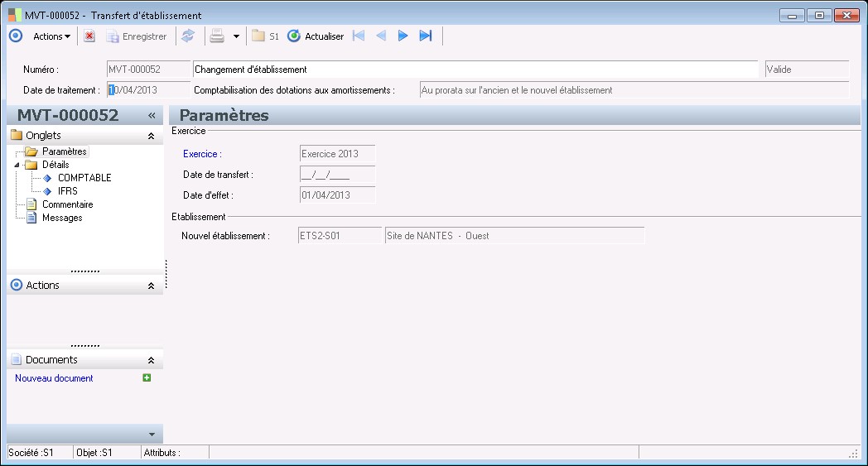This screenshot has height=466, width=868.
Task: Click the green plus add document icon
Action: point(147,377)
